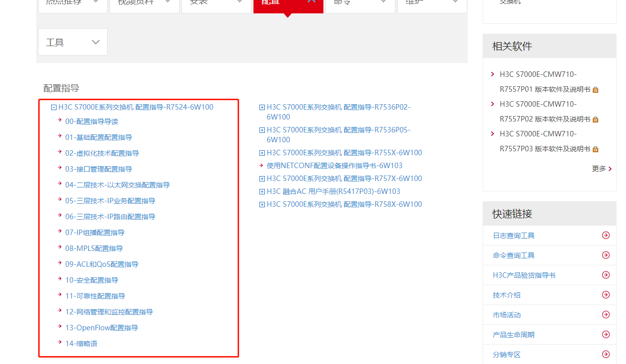Screen dimensions: 626x364
Task: Click arrow icon in 分销专区 row
Action: (606, 355)
